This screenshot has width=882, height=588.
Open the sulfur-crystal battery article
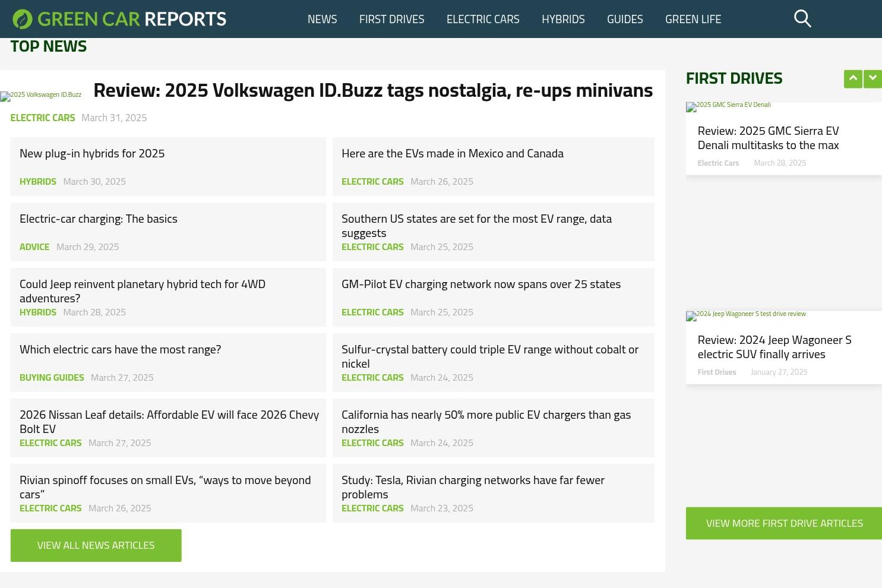point(490,356)
